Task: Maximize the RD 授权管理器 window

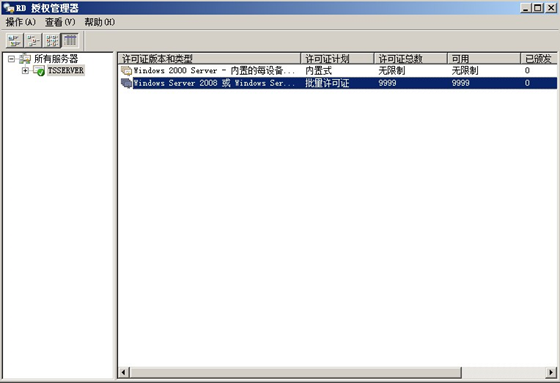Action: [x=538, y=8]
